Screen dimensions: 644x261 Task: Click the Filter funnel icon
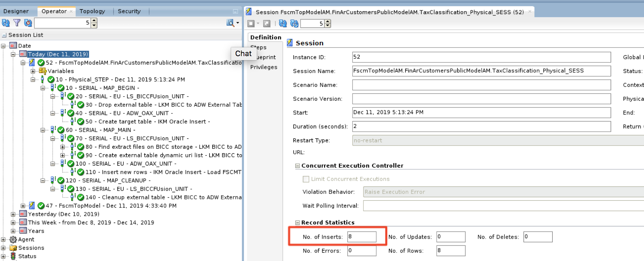tap(17, 23)
